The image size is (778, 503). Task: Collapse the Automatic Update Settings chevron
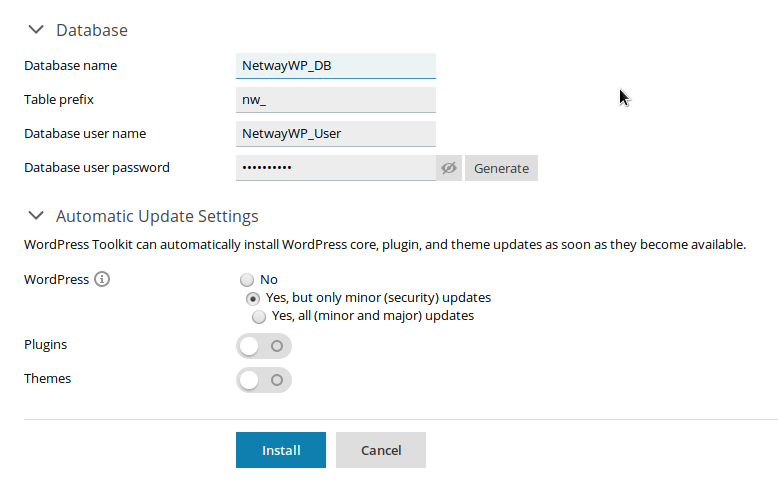coord(36,216)
